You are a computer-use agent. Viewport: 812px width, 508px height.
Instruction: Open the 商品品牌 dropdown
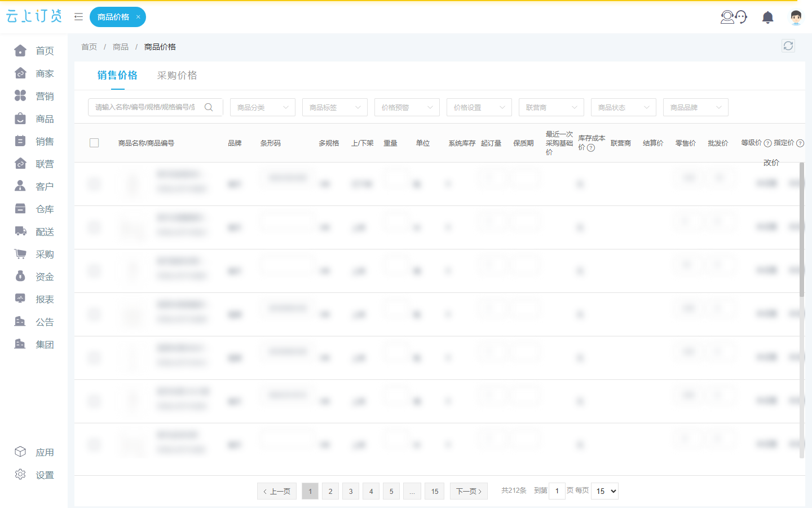pos(696,107)
